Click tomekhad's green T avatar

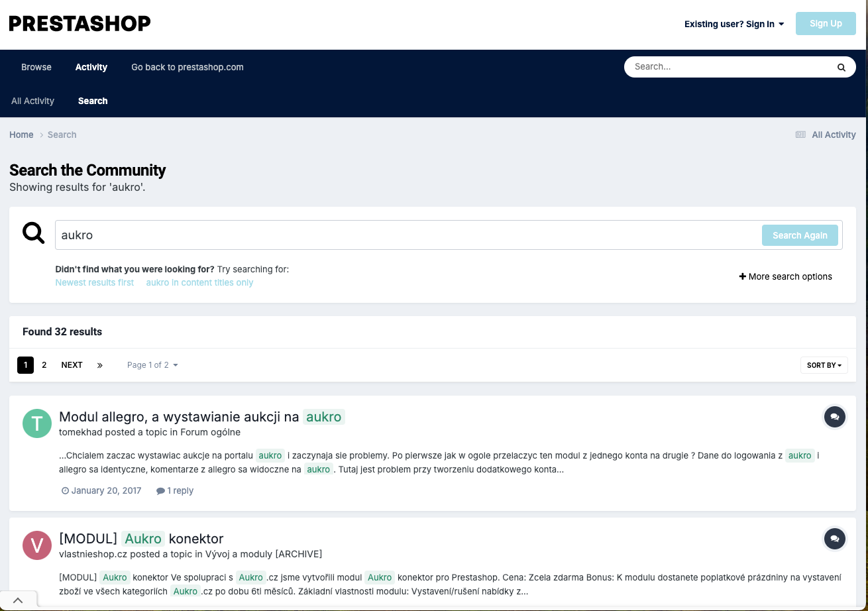point(37,423)
